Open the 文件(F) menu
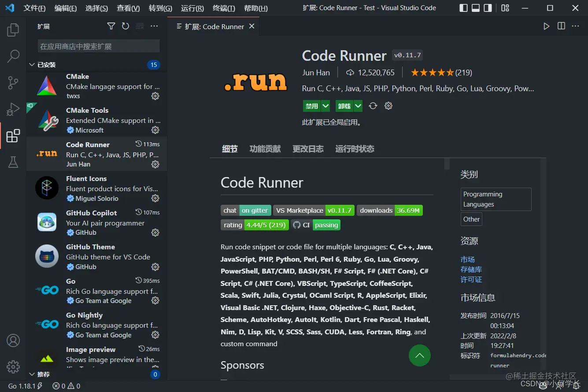Viewport: 588px width, 392px height. [x=34, y=8]
